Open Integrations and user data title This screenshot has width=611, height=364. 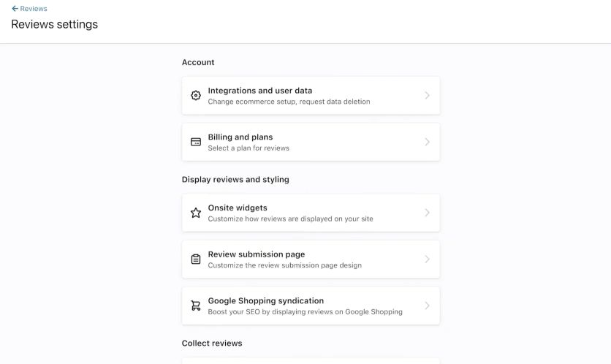point(260,91)
